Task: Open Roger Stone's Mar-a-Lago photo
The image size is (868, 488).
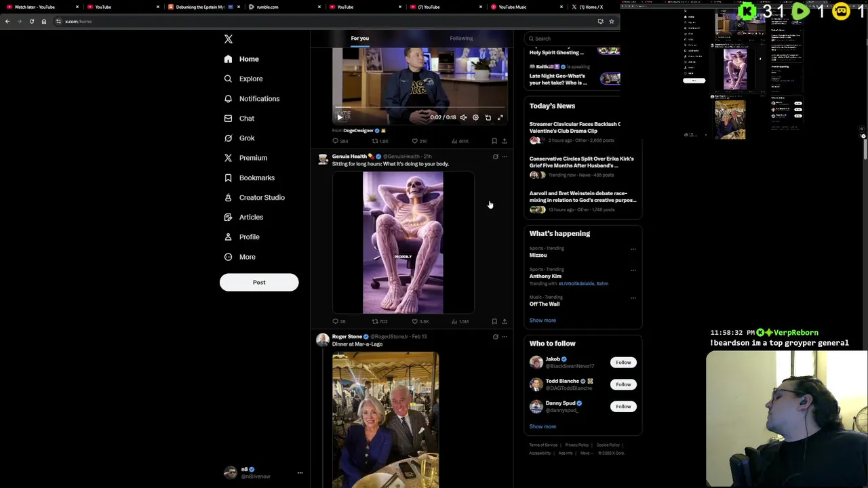Action: point(385,419)
